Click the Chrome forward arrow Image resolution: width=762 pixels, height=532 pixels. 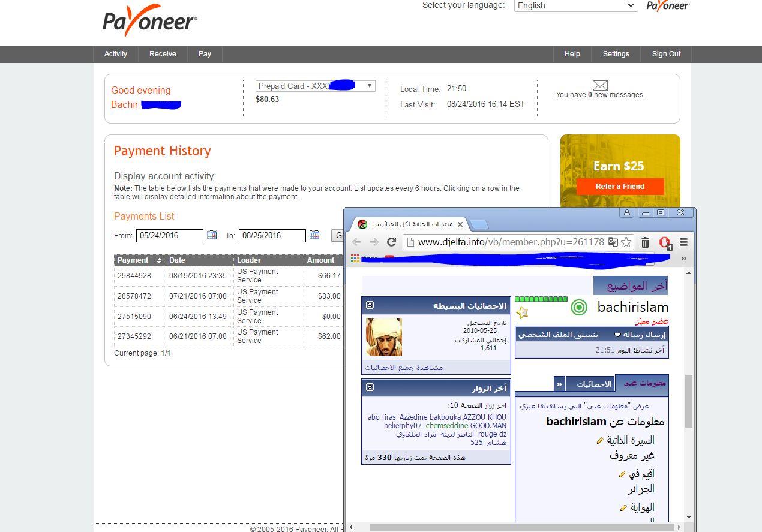tap(374, 242)
